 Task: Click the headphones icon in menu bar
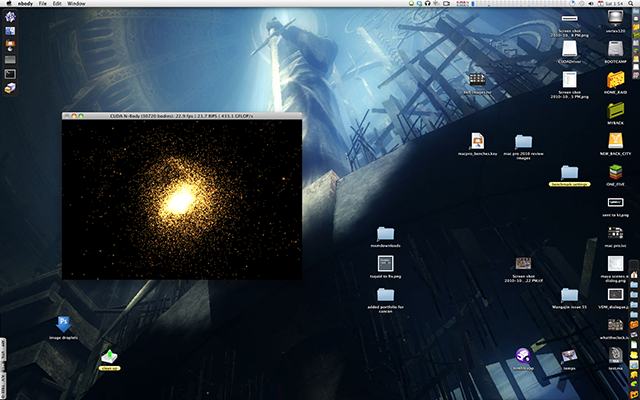(427, 3)
